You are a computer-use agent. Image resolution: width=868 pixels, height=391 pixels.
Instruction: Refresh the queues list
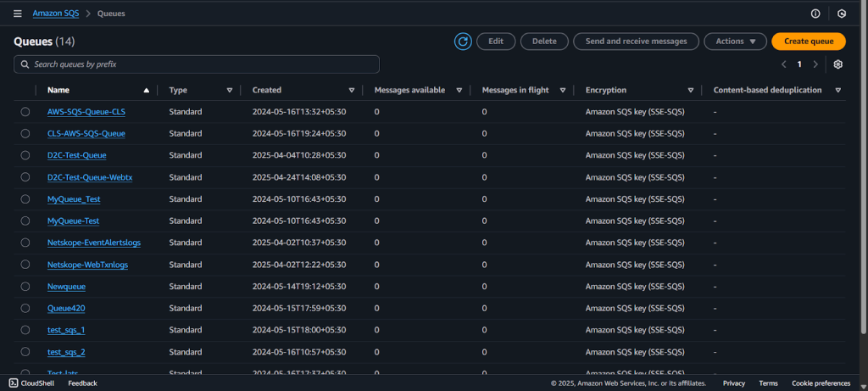point(464,42)
